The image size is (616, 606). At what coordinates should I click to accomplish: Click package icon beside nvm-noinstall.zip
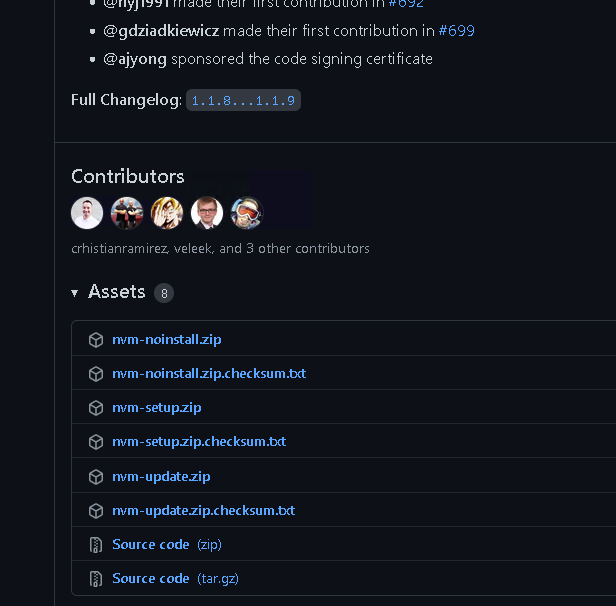(x=96, y=340)
